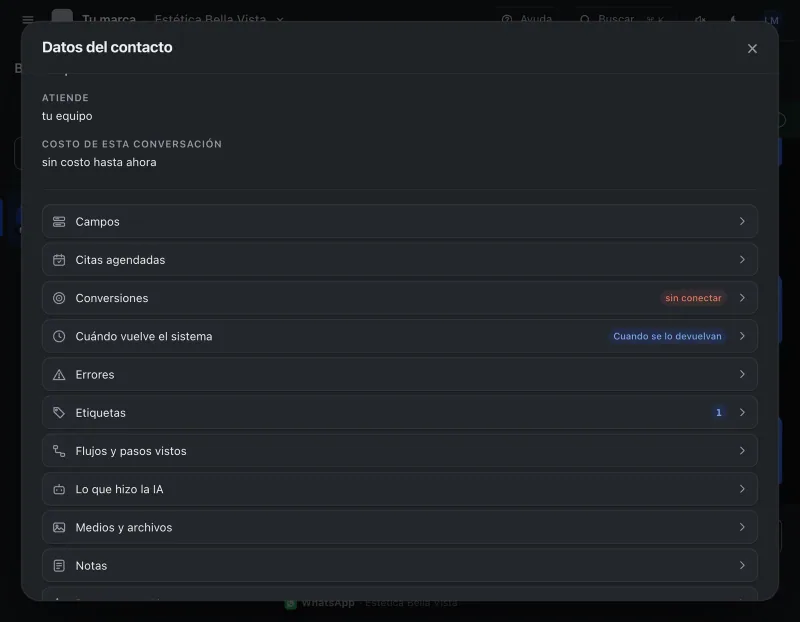800x622 pixels.
Task: Click the 'sin conectar' badge on Conversiones
Action: tap(693, 298)
